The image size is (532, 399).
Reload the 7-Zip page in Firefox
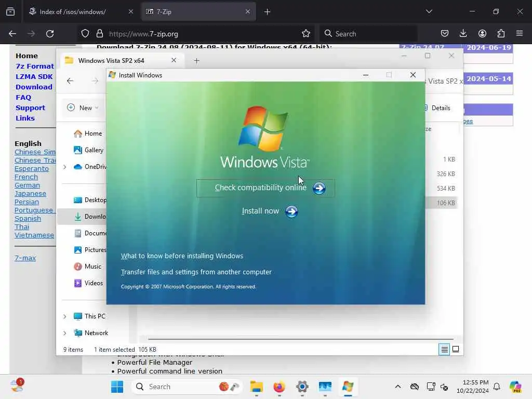point(50,34)
